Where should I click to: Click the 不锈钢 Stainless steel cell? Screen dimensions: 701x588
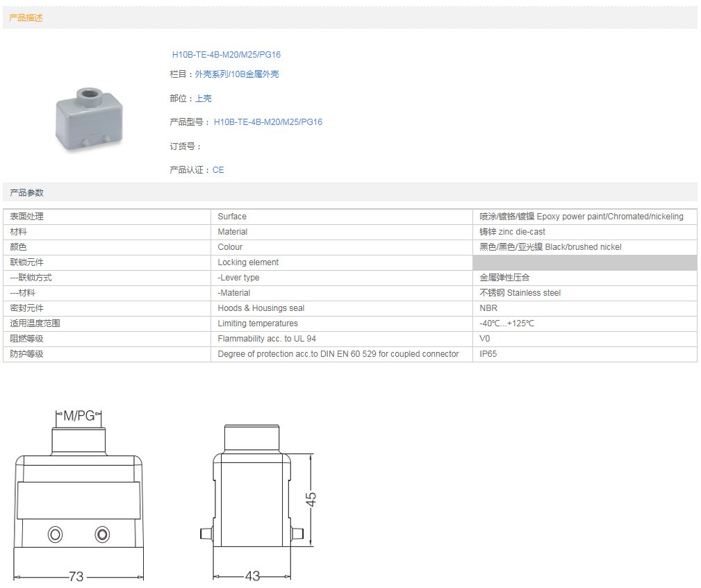coord(520,293)
